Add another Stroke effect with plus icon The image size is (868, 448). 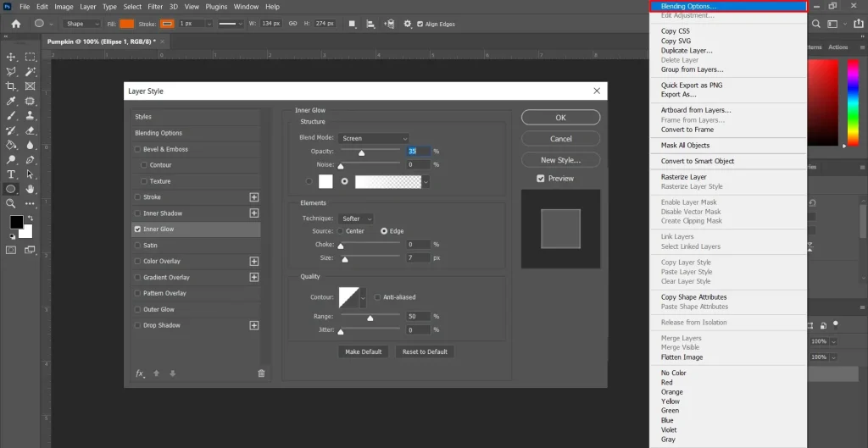click(x=254, y=196)
